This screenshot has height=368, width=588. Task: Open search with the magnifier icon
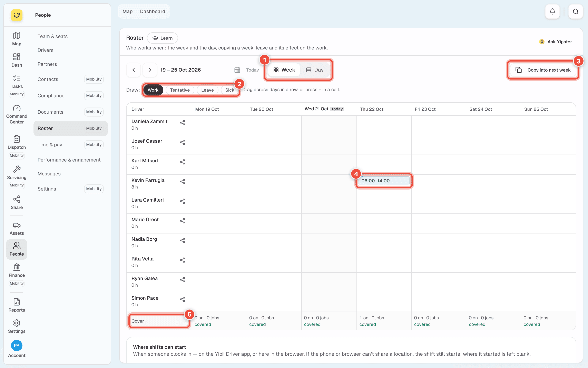pos(575,11)
